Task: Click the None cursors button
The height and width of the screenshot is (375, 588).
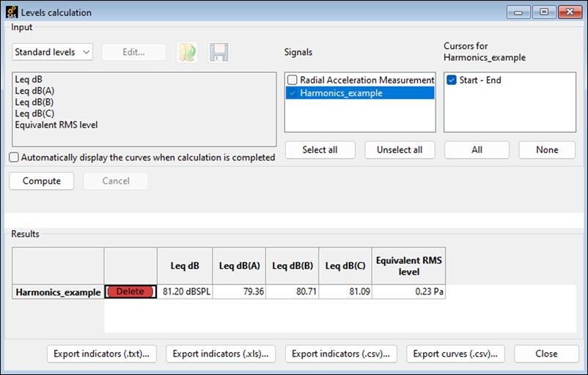Action: click(x=546, y=149)
